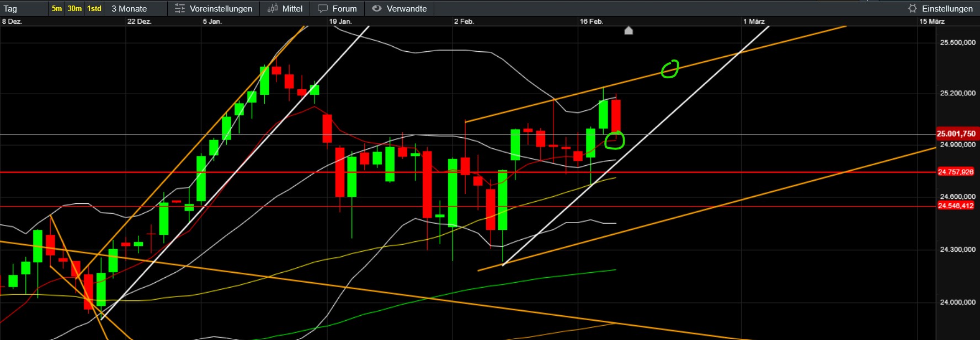
Task: Click the 15 März date label
Action: [x=932, y=21]
